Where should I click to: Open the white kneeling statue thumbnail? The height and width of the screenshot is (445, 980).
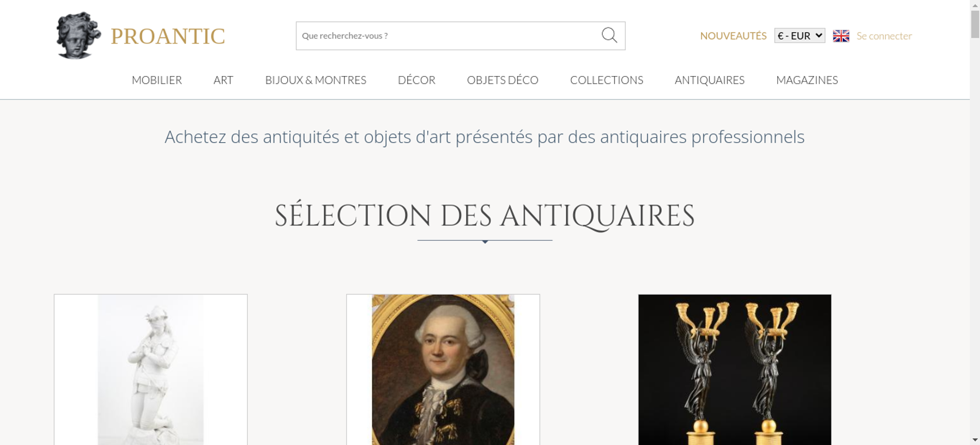(150, 370)
